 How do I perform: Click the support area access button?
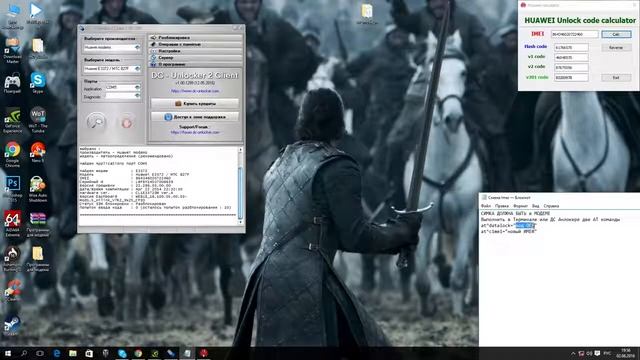(195, 117)
